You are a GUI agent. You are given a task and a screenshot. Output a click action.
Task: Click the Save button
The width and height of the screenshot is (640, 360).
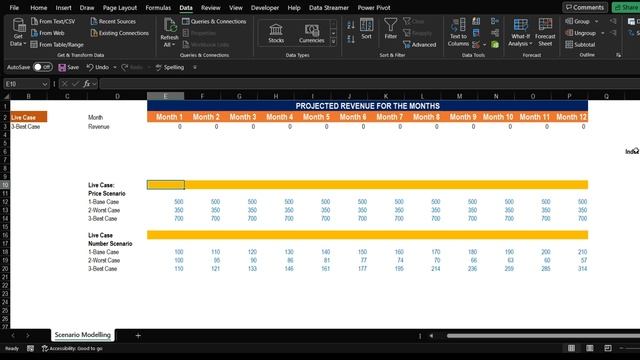pyautogui.click(x=69, y=67)
